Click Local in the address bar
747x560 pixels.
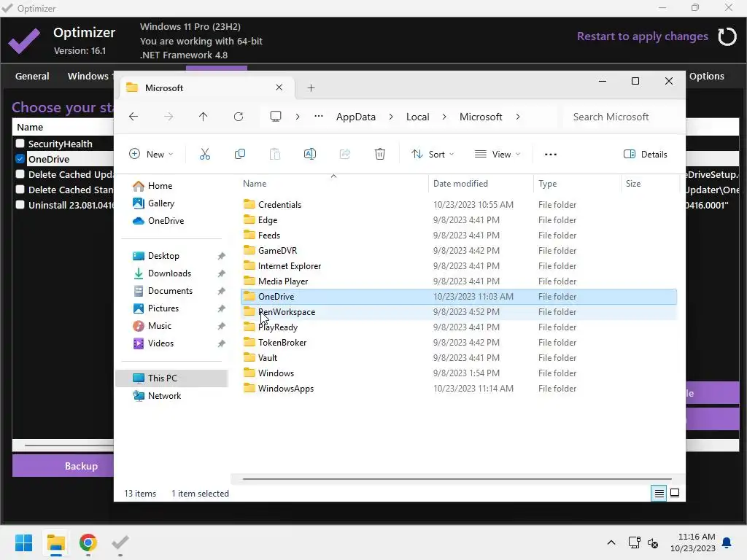[x=418, y=117]
